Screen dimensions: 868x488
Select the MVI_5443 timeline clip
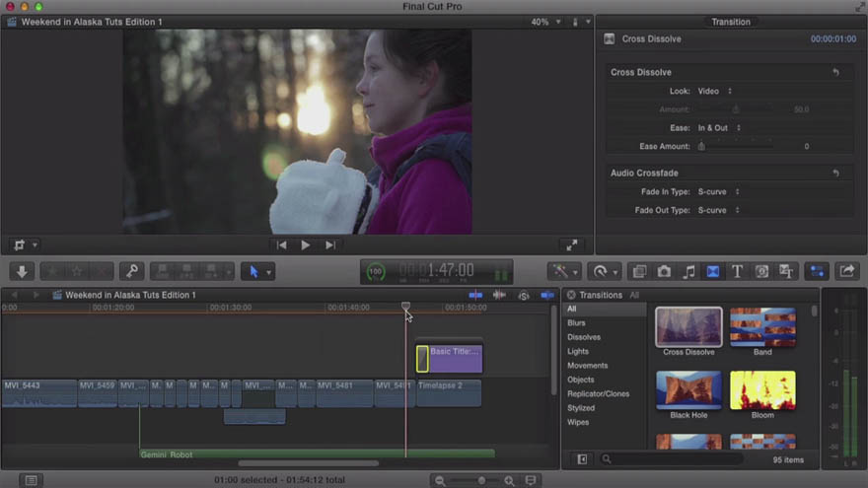[39, 393]
